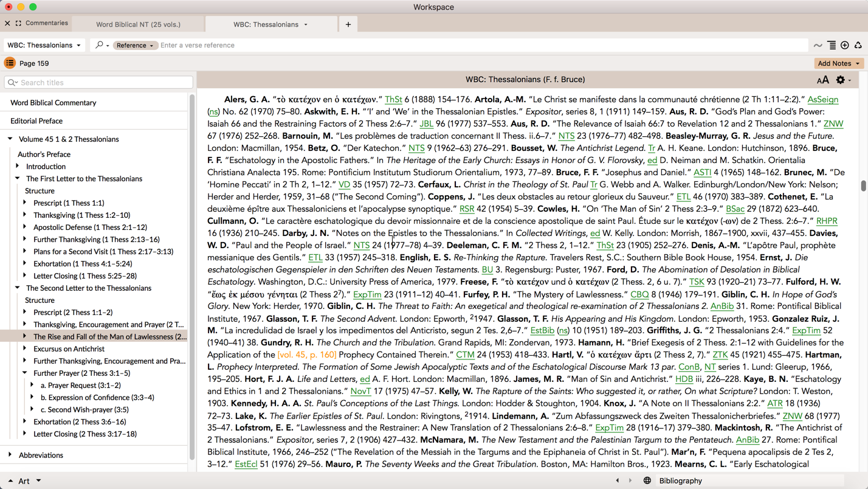Image resolution: width=868 pixels, height=489 pixels.
Task: Open Editorial Preface
Action: (36, 121)
